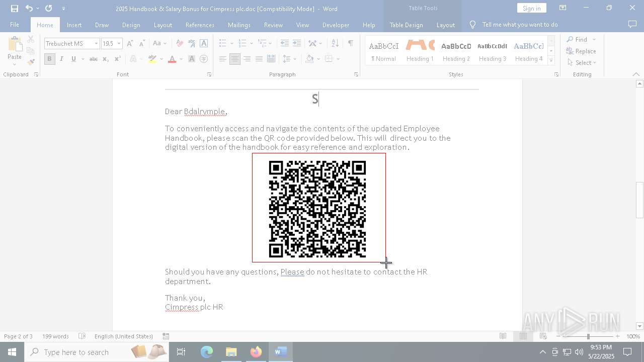
Task: Click the Sign in button
Action: click(x=531, y=8)
